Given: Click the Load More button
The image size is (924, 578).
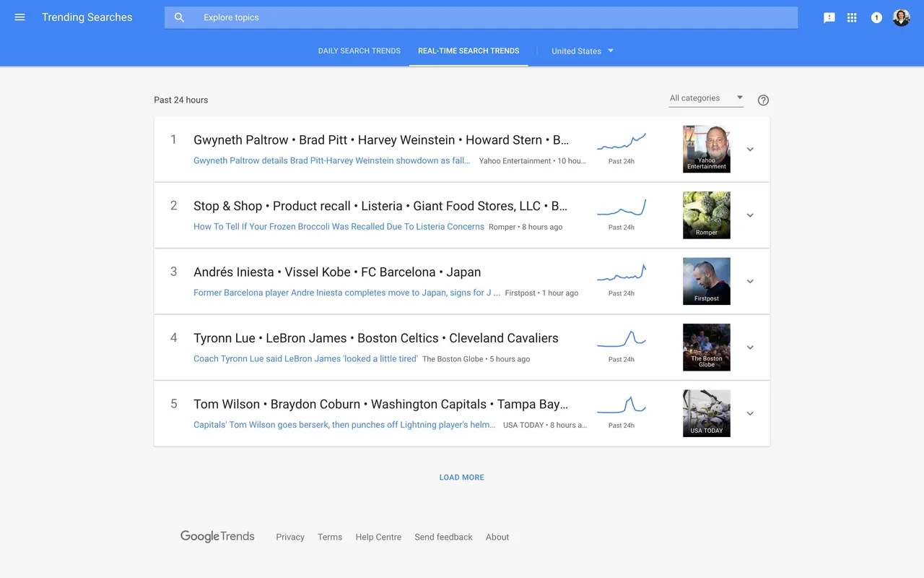Looking at the screenshot, I should (x=462, y=478).
